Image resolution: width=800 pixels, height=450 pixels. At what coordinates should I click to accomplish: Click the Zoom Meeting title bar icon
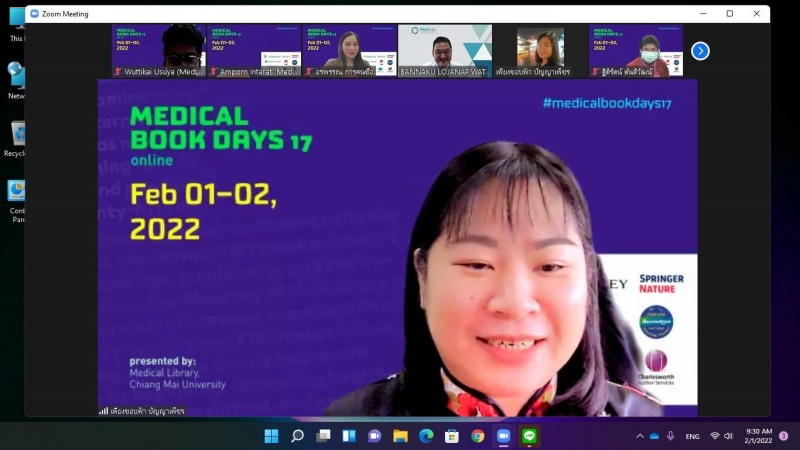coord(35,14)
